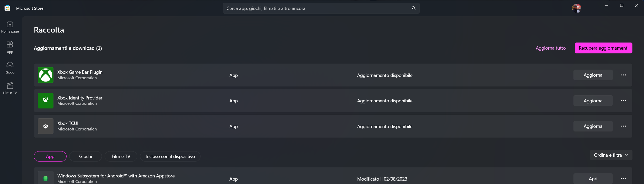The image size is (644, 184).
Task: Click the Xbox Game Bar Plugin icon
Action: coord(46,75)
